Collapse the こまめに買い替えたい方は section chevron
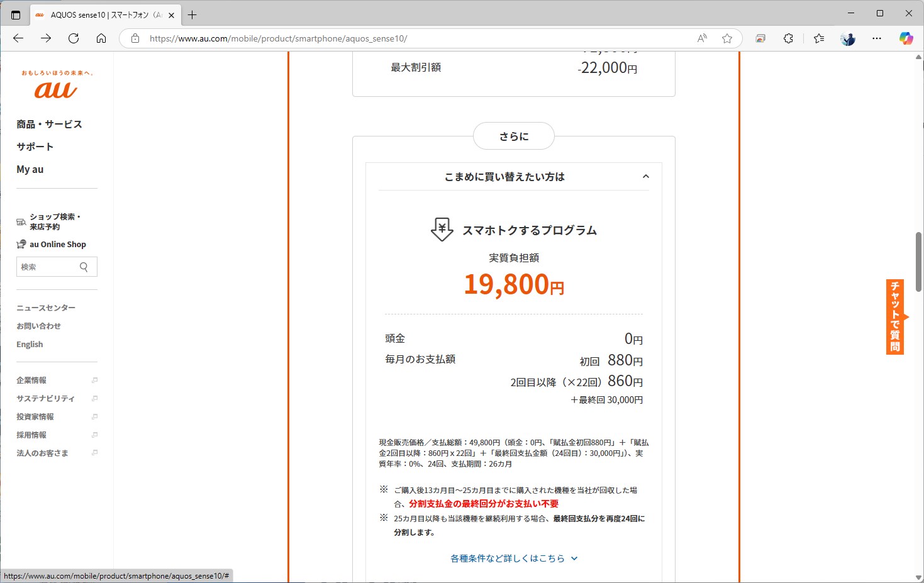The width and height of the screenshot is (924, 583). pos(645,177)
